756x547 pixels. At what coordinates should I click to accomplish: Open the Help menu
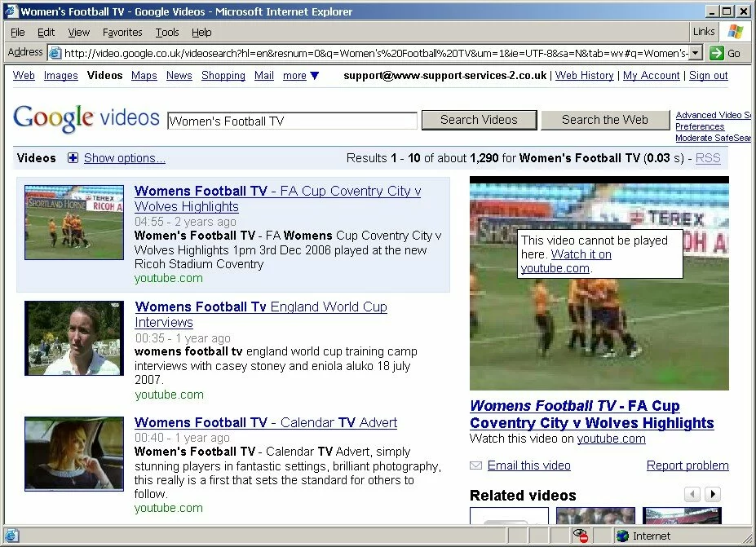point(201,33)
